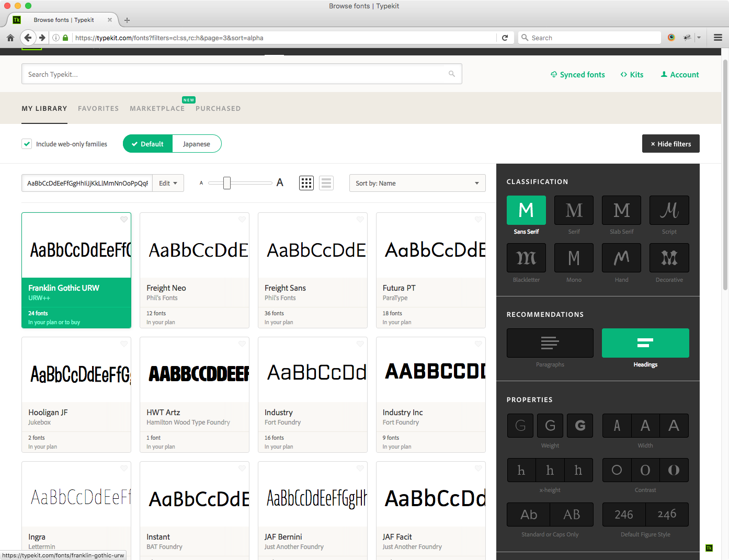This screenshot has width=729, height=560.
Task: Open the Kits link
Action: click(632, 75)
